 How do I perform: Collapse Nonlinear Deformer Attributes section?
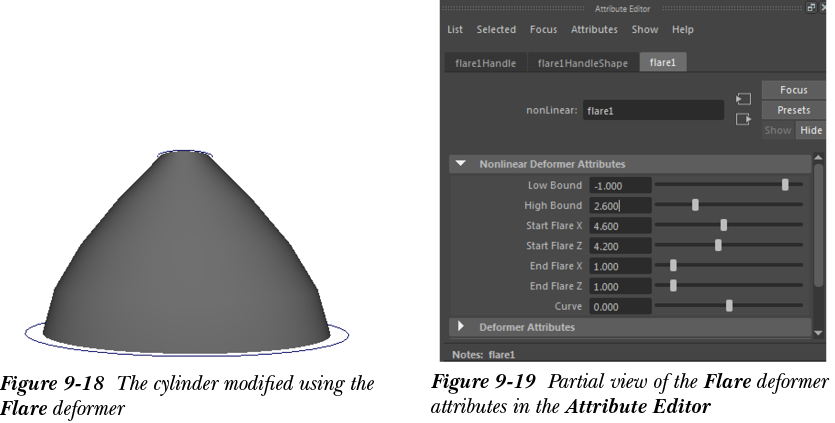click(461, 164)
